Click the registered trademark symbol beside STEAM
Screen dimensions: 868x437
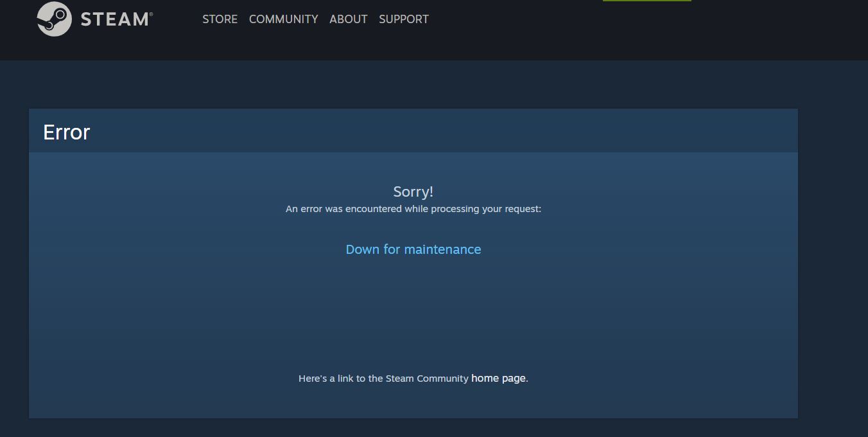(151, 14)
